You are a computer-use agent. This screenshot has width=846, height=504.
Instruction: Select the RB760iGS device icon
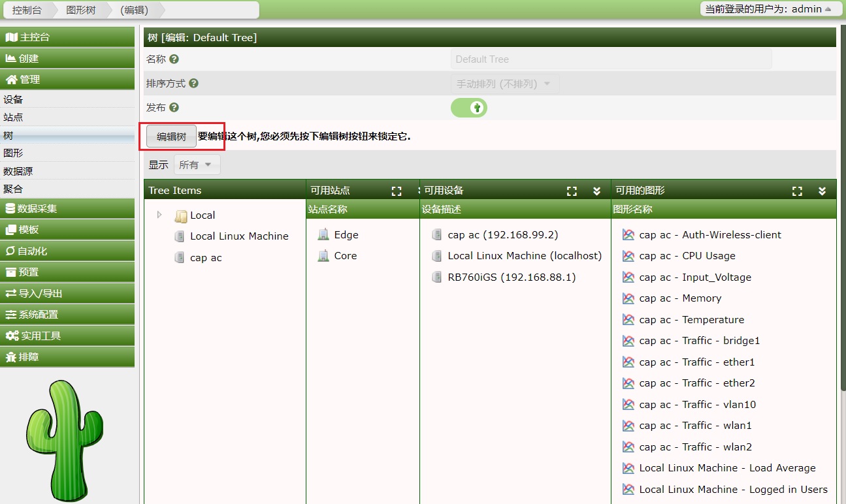click(436, 277)
